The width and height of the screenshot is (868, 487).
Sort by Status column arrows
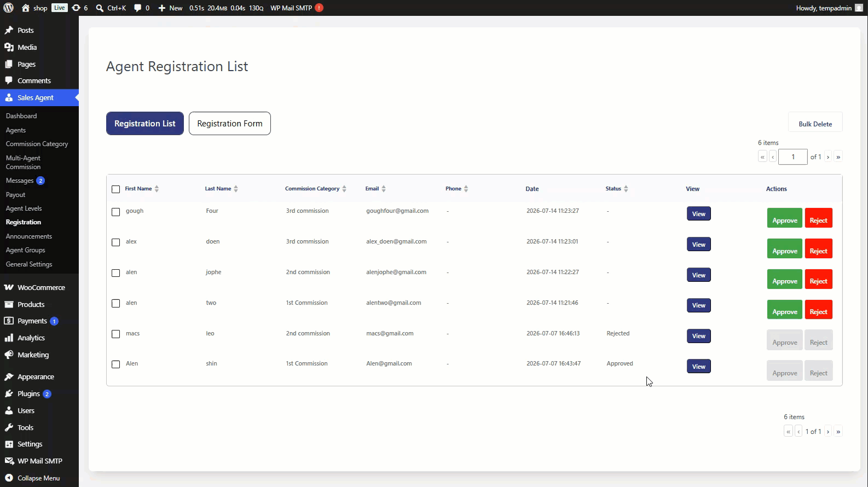(x=626, y=189)
